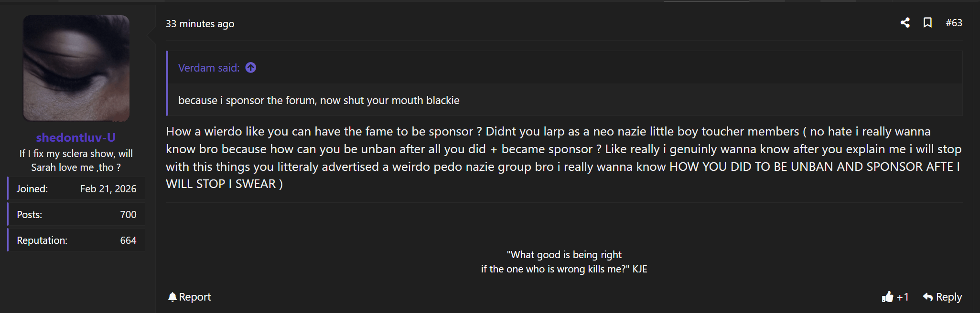Open shedontluv-U's profile via username
The image size is (980, 313).
[x=76, y=137]
